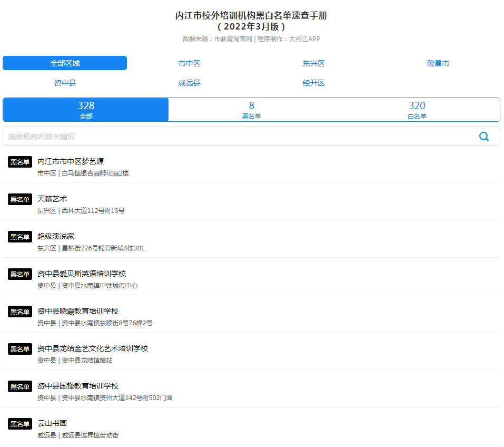504x447 pixels.
Task: Select the 经开区 region filter
Action: (x=314, y=82)
